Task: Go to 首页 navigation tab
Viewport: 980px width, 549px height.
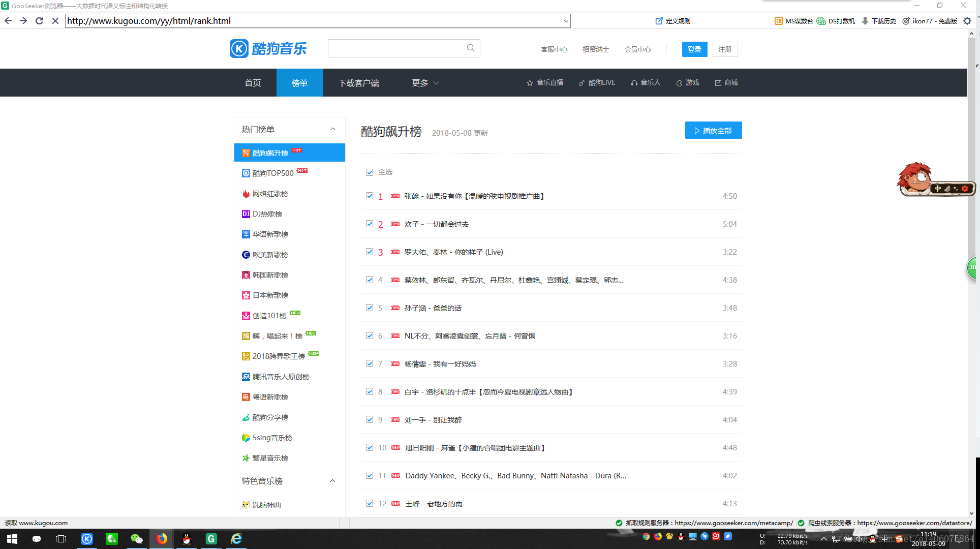Action: click(253, 83)
